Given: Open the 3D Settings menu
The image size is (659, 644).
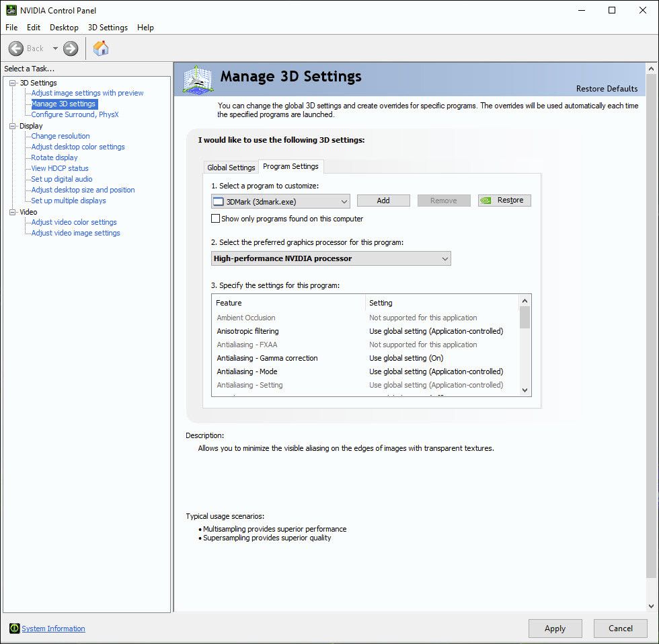Looking at the screenshot, I should [108, 28].
